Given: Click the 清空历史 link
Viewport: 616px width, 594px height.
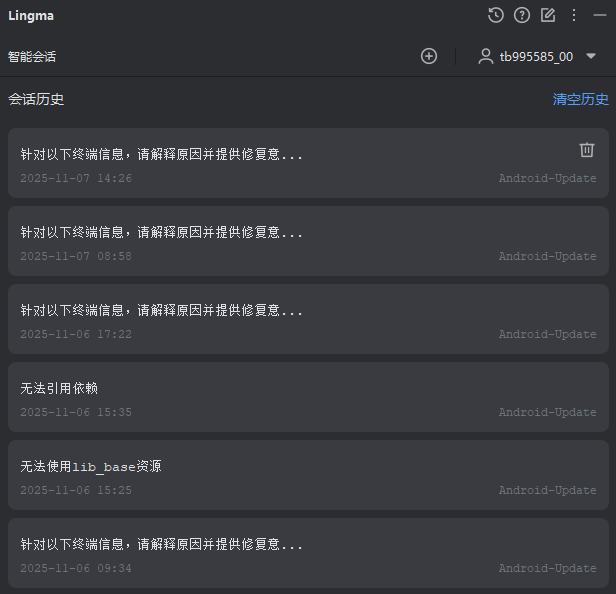Looking at the screenshot, I should coord(580,99).
